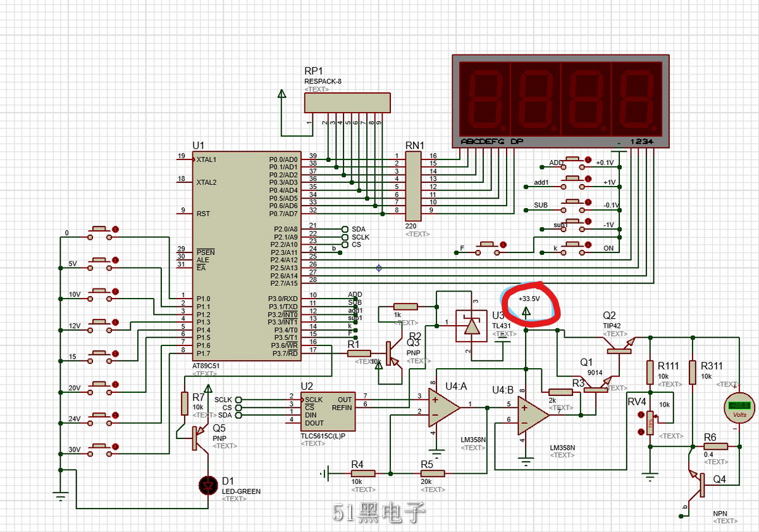
Task: Toggle latch dot of the F button
Action: point(503,245)
